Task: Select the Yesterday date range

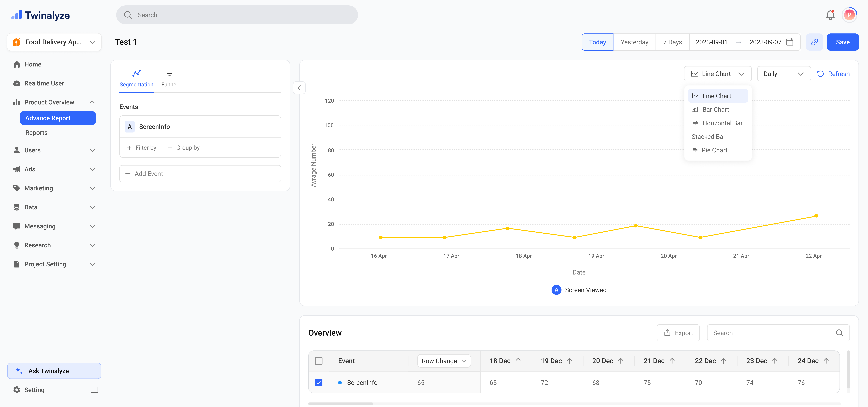Action: point(634,42)
